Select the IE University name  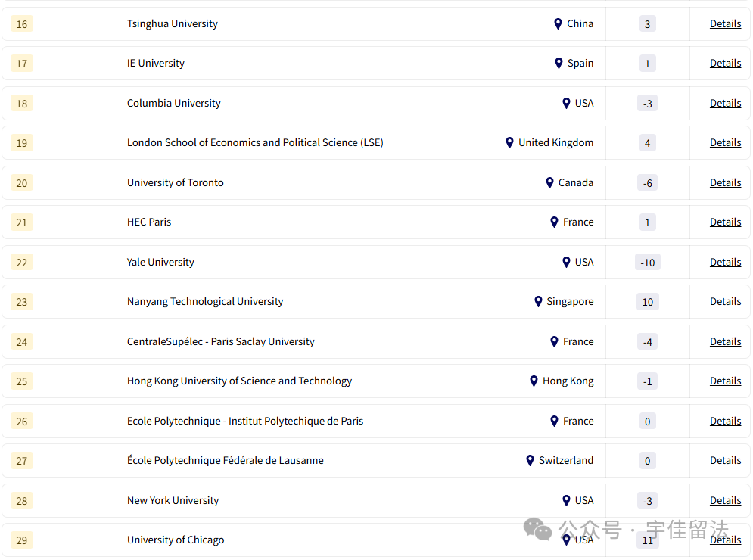pyautogui.click(x=156, y=64)
